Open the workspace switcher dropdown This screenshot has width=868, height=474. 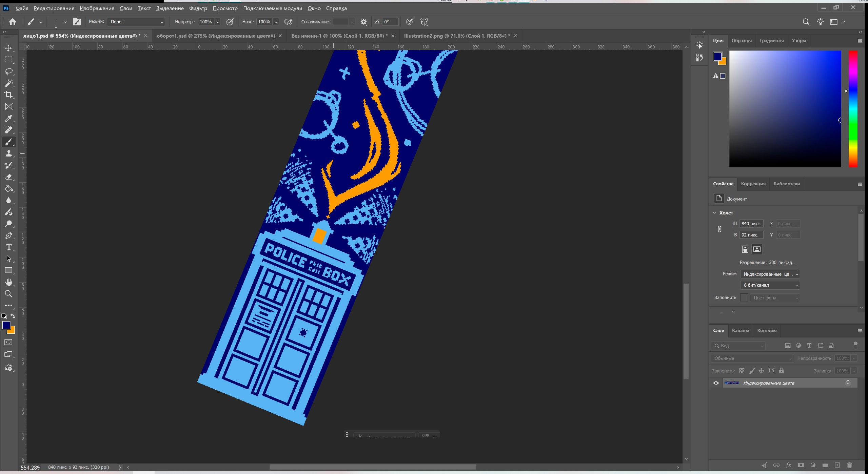(837, 22)
